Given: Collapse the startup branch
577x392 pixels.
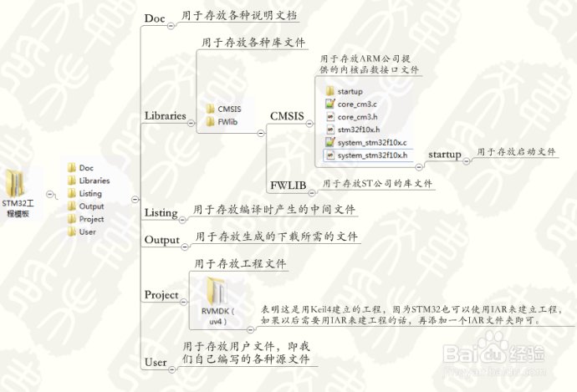Looking at the screenshot, I should (467, 161).
